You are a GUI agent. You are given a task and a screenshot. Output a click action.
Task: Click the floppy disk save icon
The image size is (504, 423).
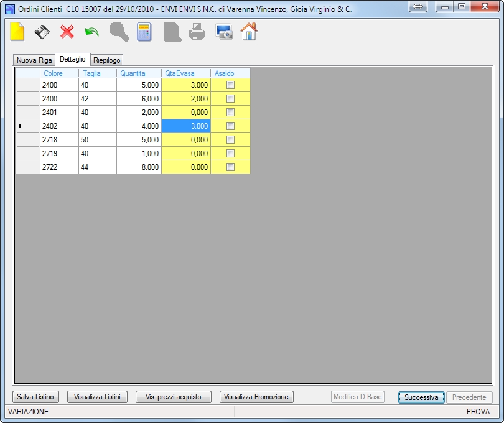tap(42, 32)
